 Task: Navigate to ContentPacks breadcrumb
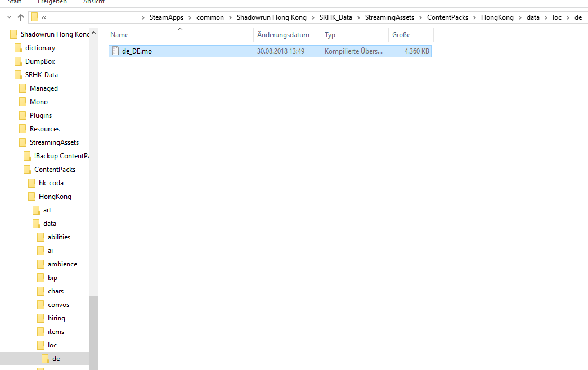(447, 17)
